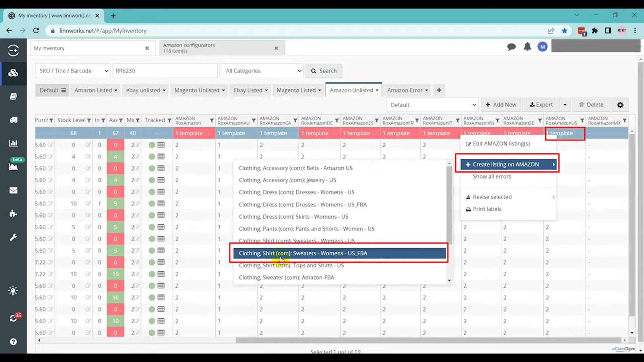
Task: Click the lightbulb icon in the sidebar
Action: coord(13,290)
